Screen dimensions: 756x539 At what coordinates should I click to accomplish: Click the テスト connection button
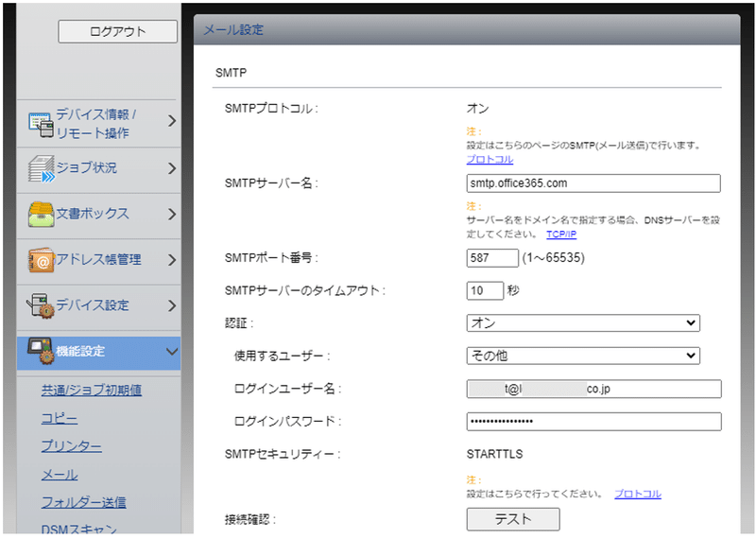[513, 519]
